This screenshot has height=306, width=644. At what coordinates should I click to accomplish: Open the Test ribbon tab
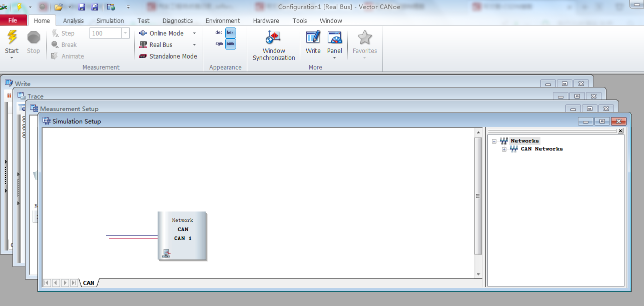(x=144, y=21)
